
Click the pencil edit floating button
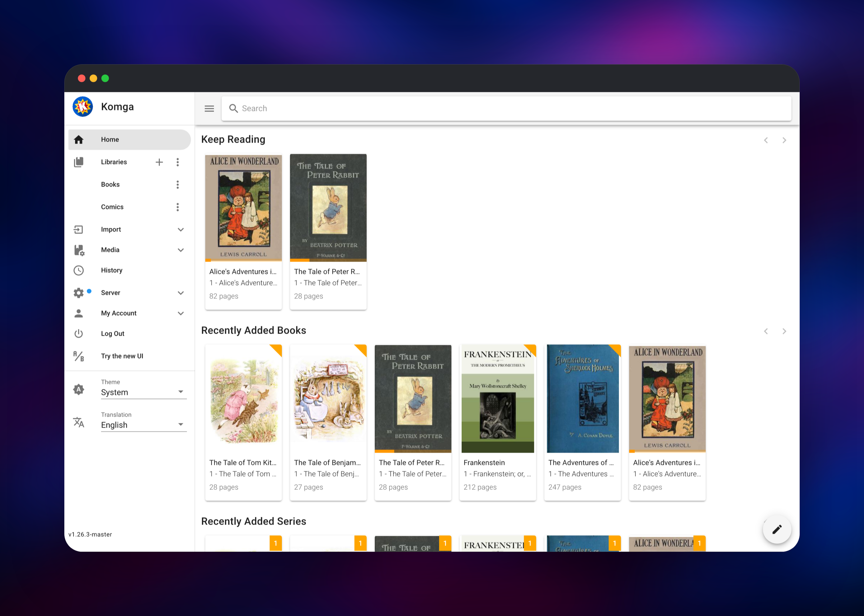coord(777,529)
